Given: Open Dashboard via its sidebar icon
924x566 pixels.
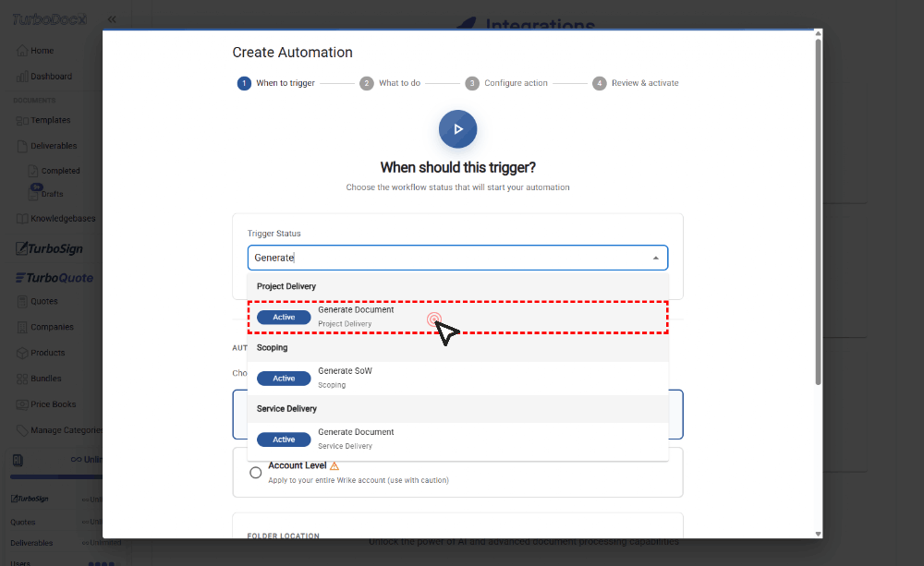Looking at the screenshot, I should tap(22, 77).
